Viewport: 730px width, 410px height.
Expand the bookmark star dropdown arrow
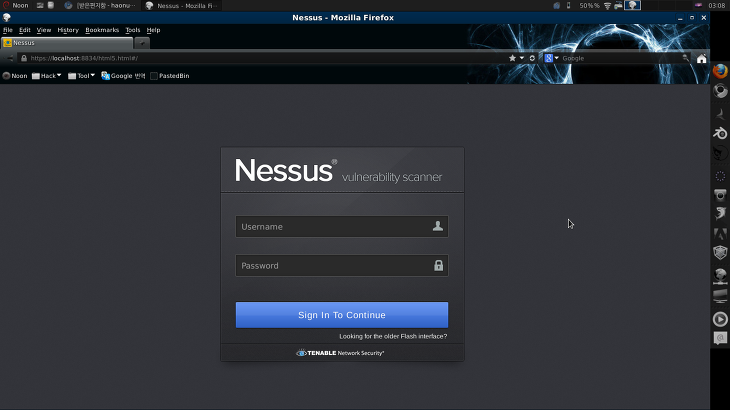pos(521,58)
